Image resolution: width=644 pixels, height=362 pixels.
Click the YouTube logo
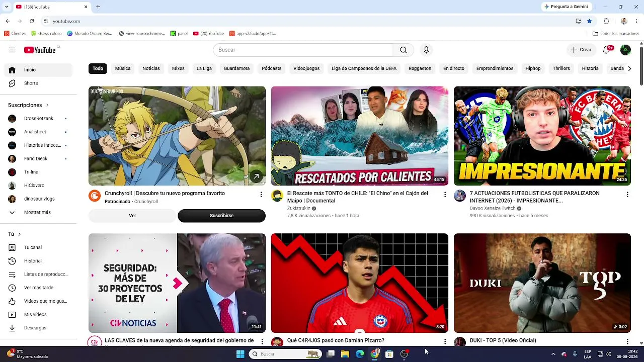40,50
